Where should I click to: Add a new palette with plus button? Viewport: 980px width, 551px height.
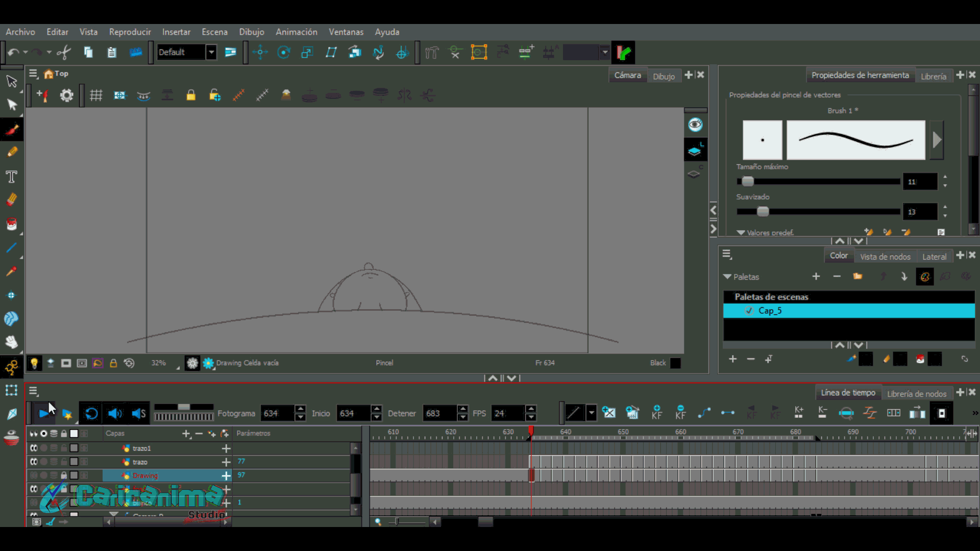(816, 276)
